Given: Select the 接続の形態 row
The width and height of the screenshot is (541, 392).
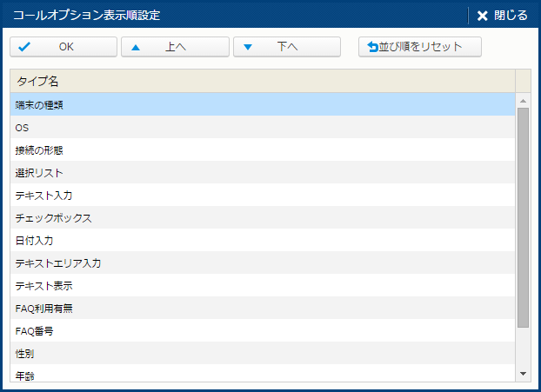Looking at the screenshot, I should pyautogui.click(x=262, y=149).
